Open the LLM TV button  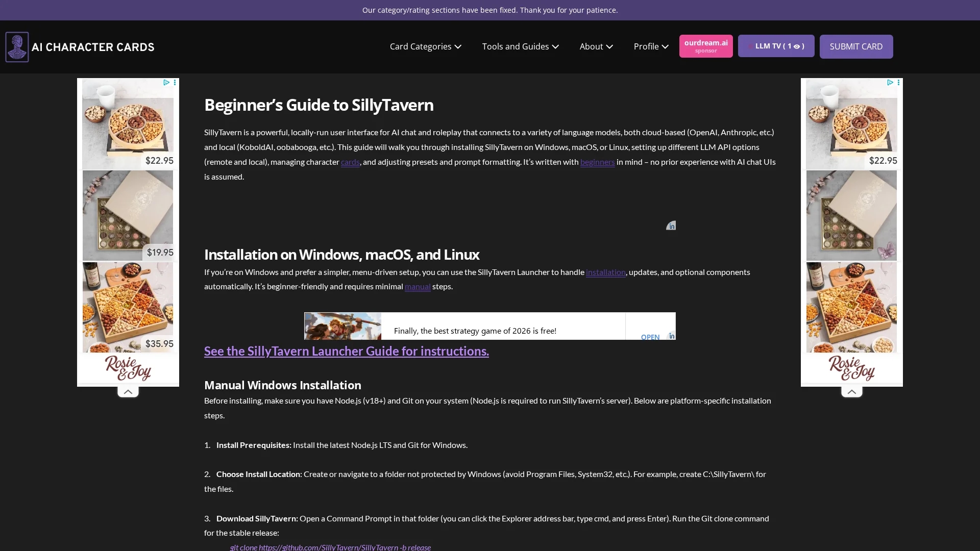pyautogui.click(x=776, y=46)
